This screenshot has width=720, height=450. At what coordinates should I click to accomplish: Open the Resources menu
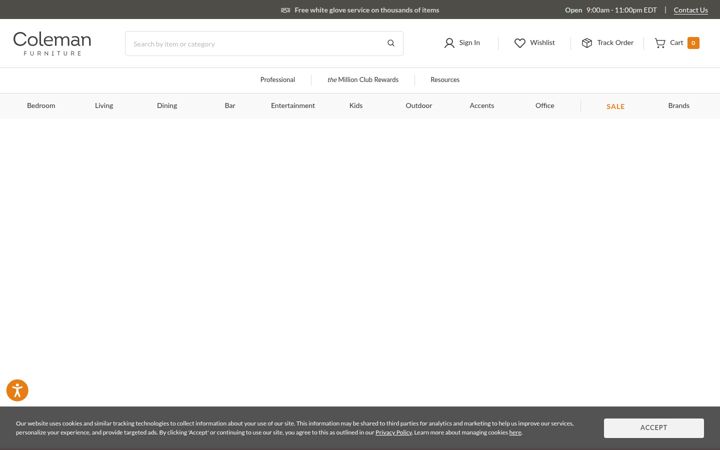tap(444, 79)
